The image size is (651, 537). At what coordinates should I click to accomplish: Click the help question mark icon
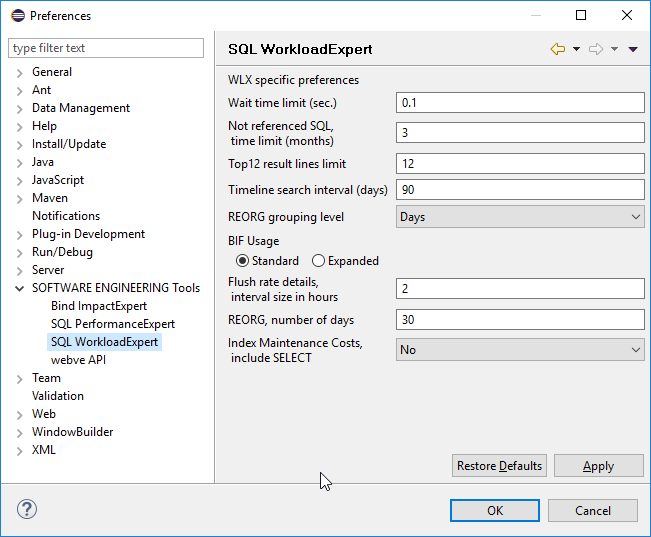click(26, 509)
